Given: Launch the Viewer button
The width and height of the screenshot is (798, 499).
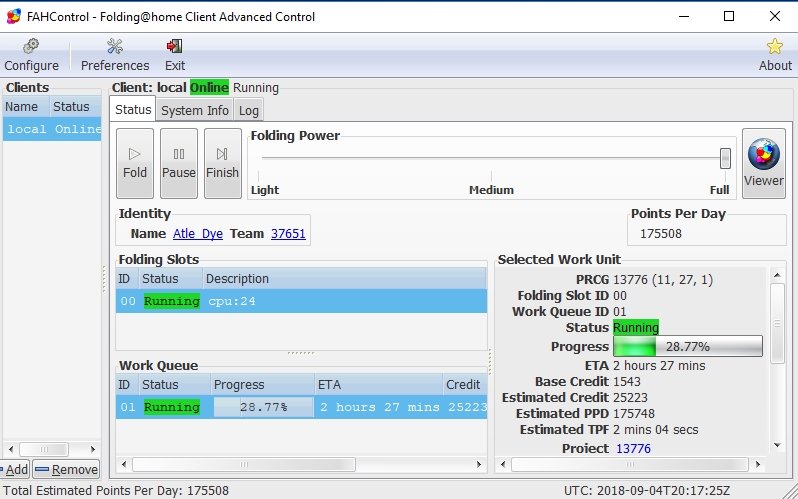Looking at the screenshot, I should 763,163.
